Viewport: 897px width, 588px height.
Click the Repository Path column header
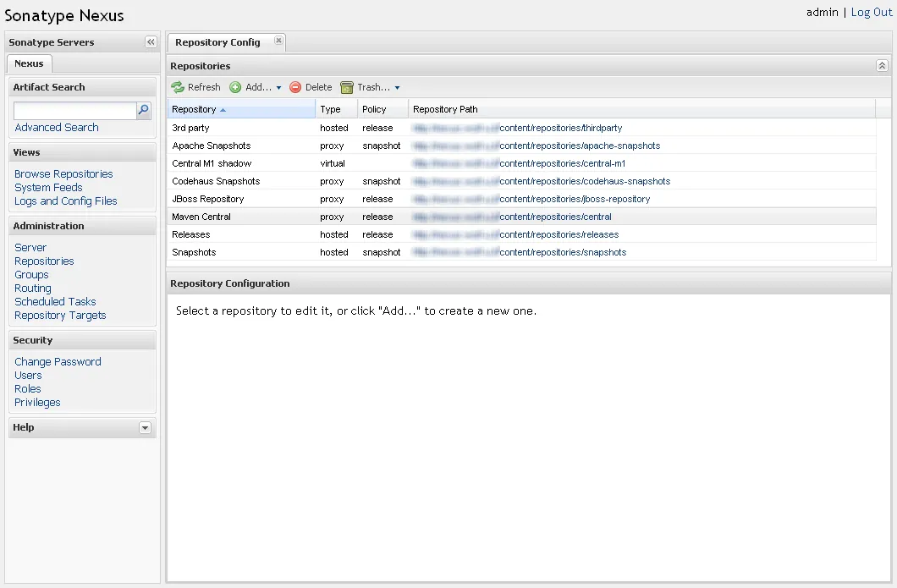[x=641, y=109]
